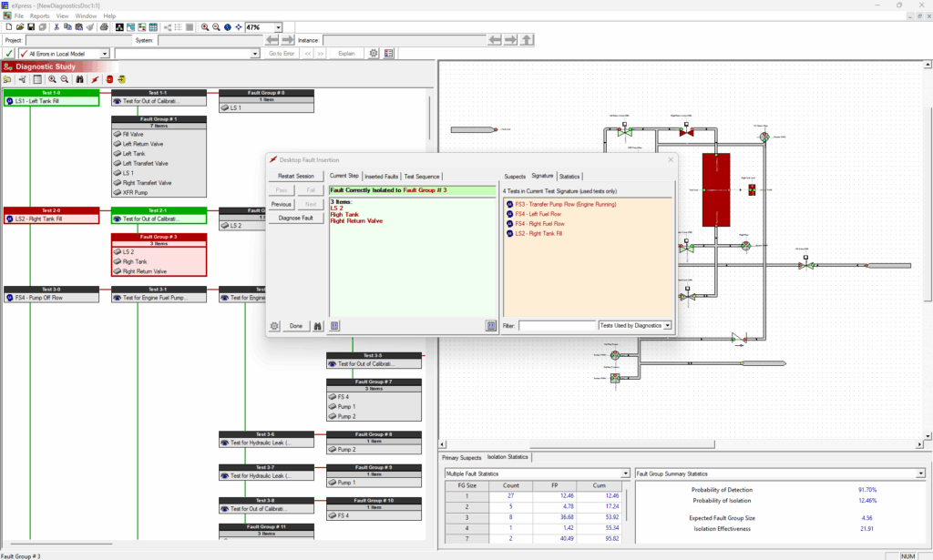The image size is (933, 560).
Task: Select the Print icon in the main toolbar
Action: point(103,26)
